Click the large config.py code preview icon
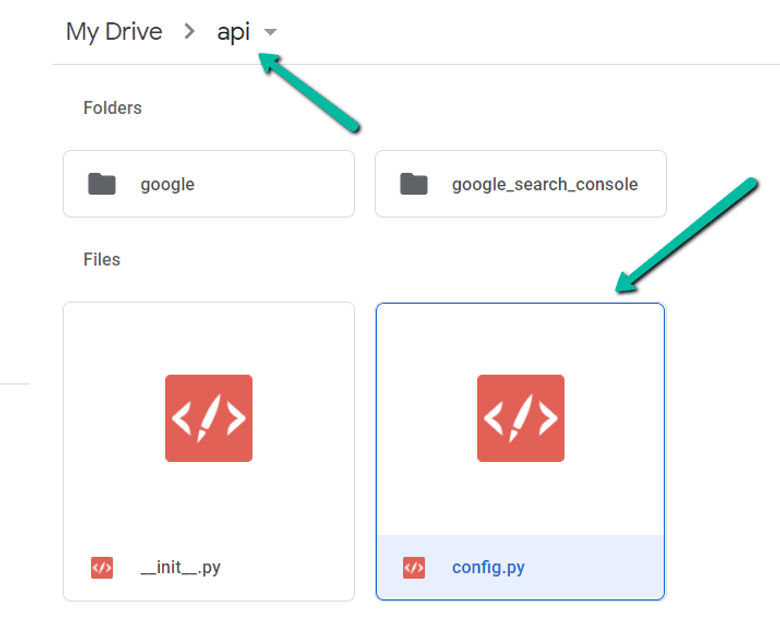The width and height of the screenshot is (780, 625). coord(520,418)
